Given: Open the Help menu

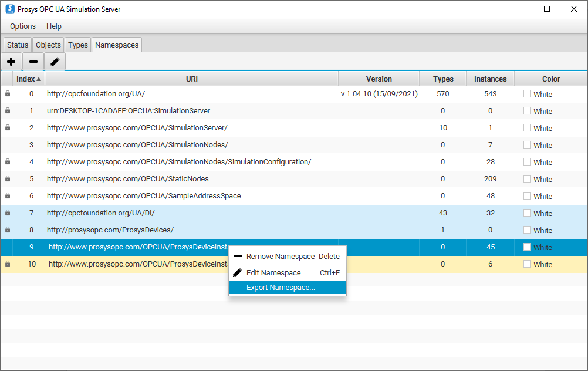Looking at the screenshot, I should click(54, 26).
